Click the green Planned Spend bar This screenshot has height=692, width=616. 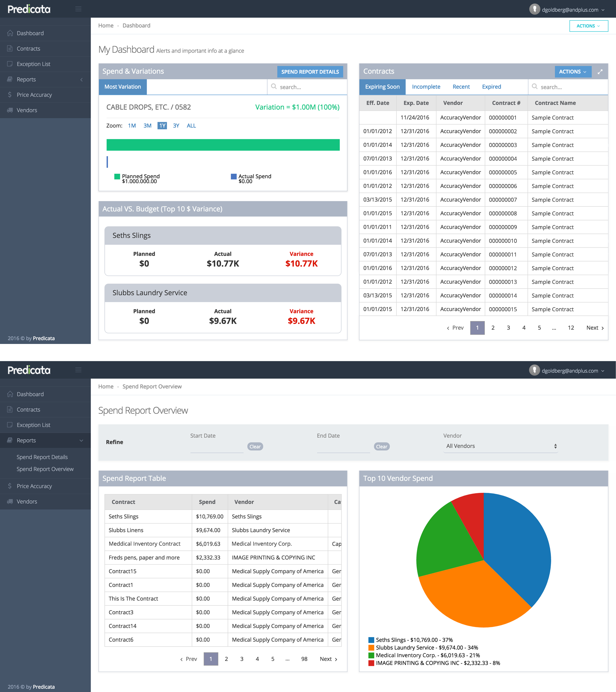223,145
